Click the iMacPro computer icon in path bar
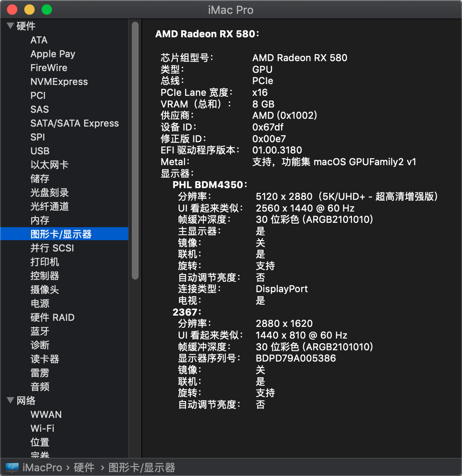 (12, 467)
